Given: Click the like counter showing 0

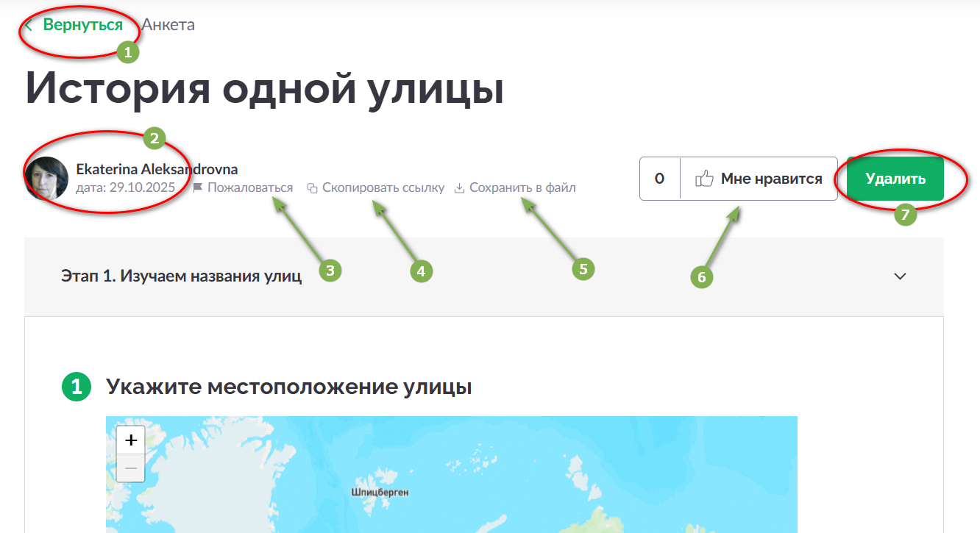Looking at the screenshot, I should click(659, 179).
